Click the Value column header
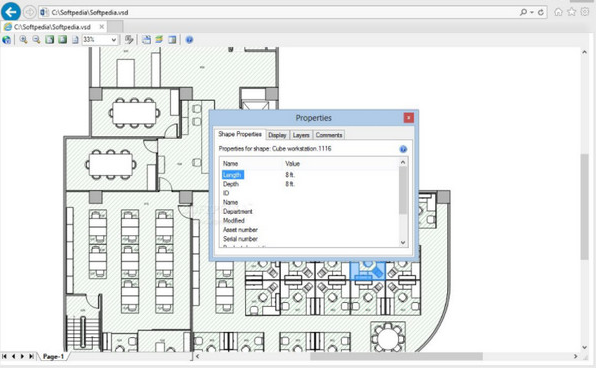596x368 pixels. coord(293,164)
